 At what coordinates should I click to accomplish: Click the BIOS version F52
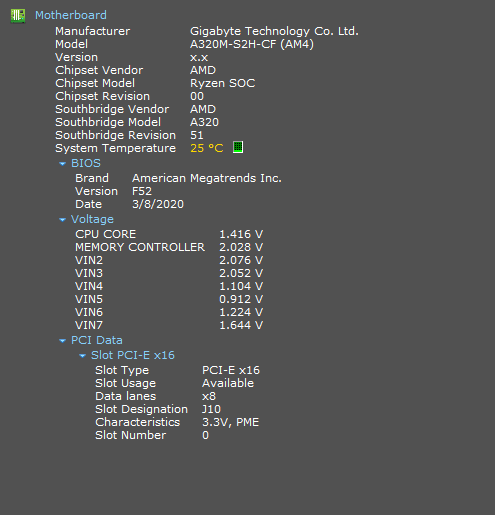[x=142, y=191]
